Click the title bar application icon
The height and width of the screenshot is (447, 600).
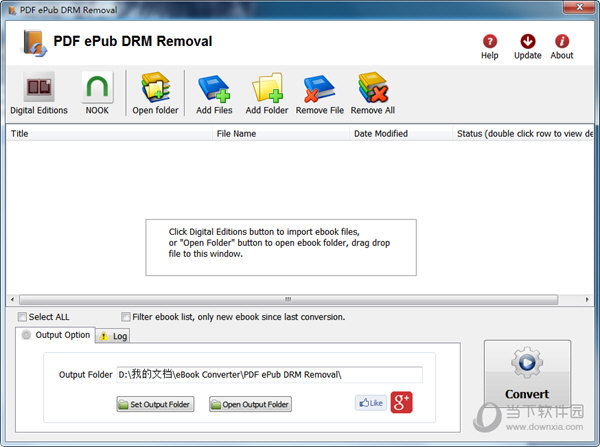tap(12, 10)
